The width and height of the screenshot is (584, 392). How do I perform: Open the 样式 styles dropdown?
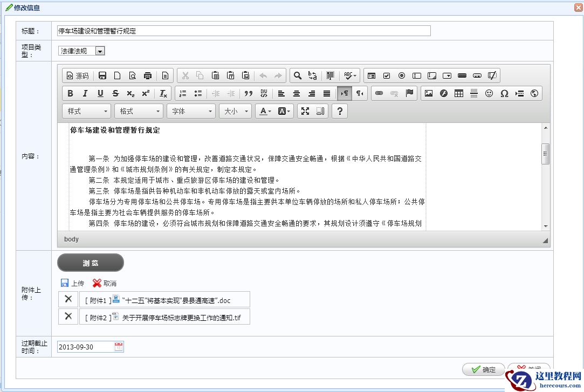point(86,111)
